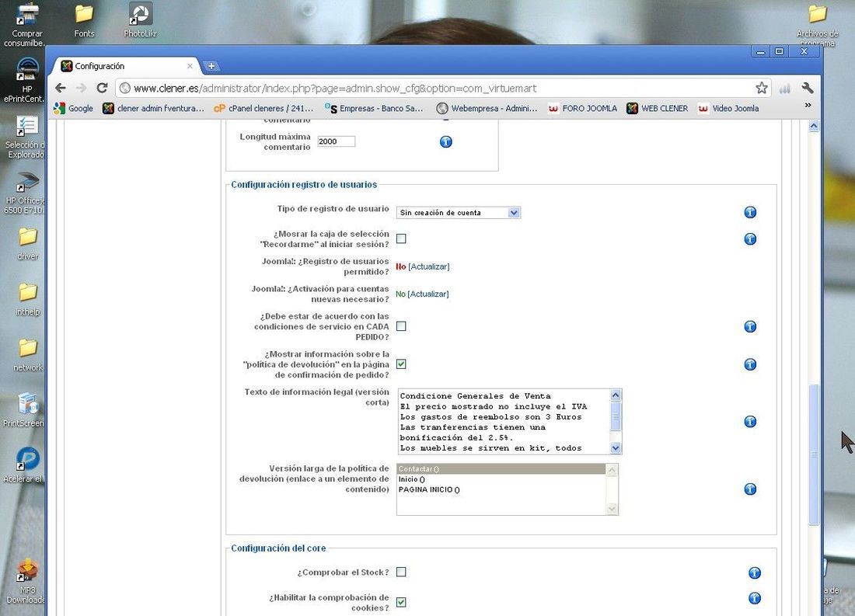Click Longitud máxima comentario field with 2000
This screenshot has width=855, height=616.
[x=336, y=141]
